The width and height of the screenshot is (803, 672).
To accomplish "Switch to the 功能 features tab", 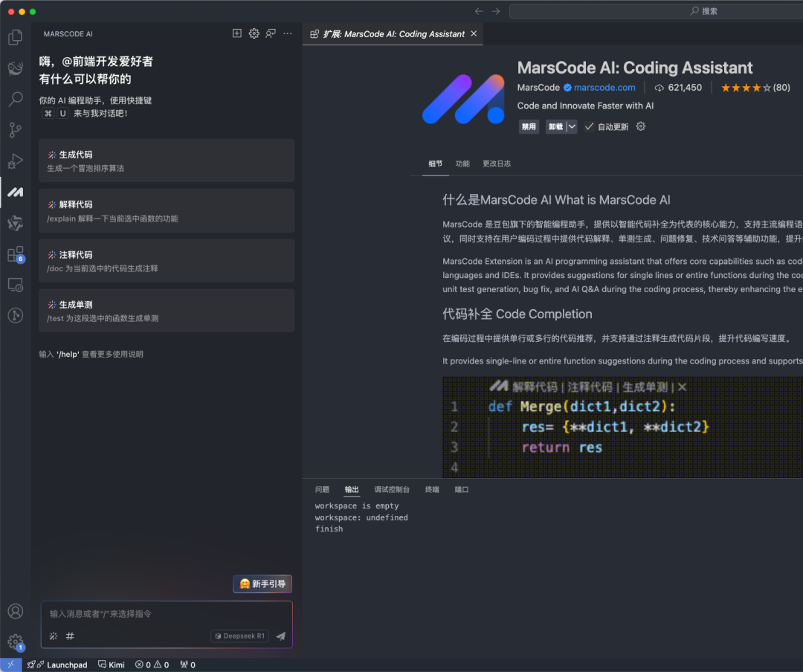I will pos(462,164).
